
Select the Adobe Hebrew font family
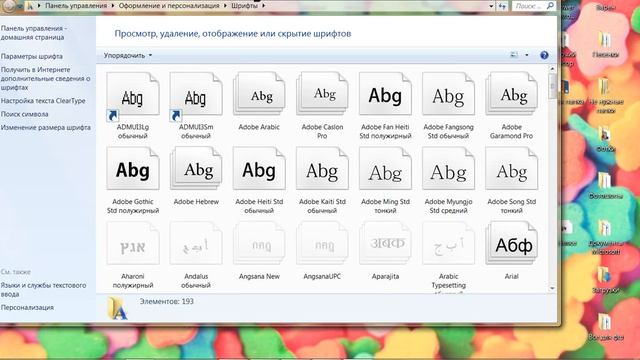click(196, 169)
